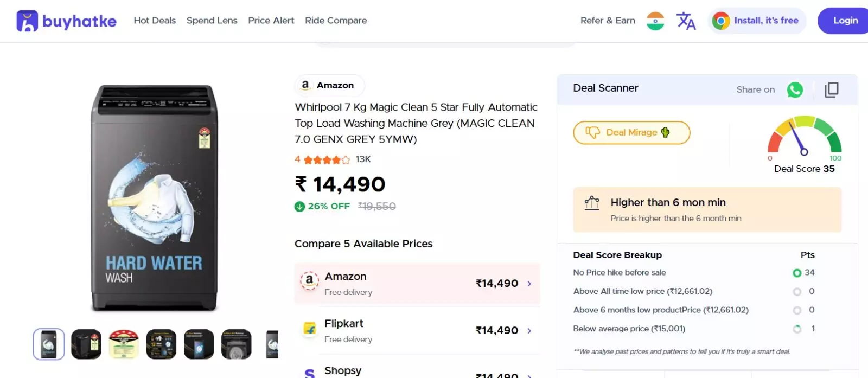
Task: Click the language translate icon
Action: click(x=686, y=21)
